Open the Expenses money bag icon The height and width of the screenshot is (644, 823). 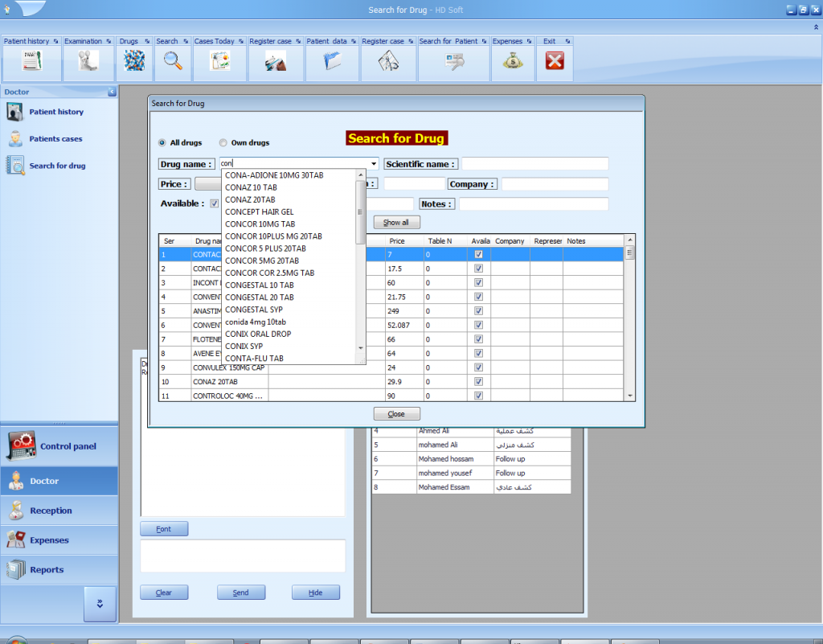pos(513,61)
